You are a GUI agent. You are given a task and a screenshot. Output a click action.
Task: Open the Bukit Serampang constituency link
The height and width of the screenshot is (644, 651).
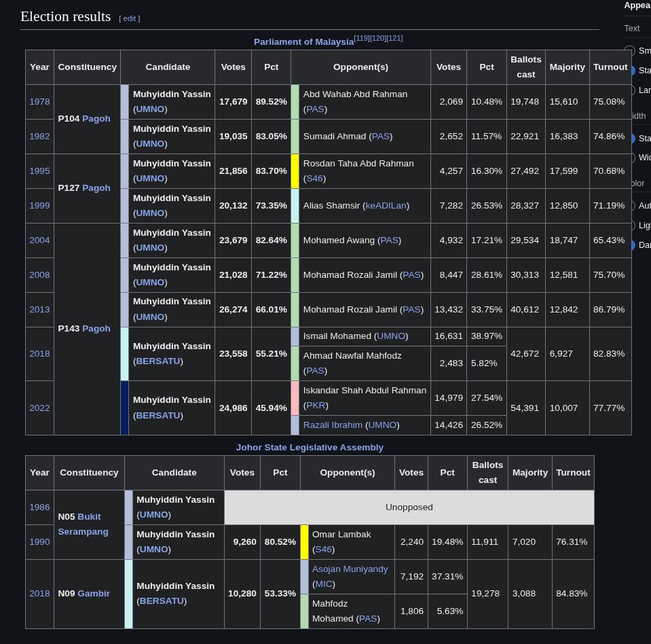click(x=83, y=524)
